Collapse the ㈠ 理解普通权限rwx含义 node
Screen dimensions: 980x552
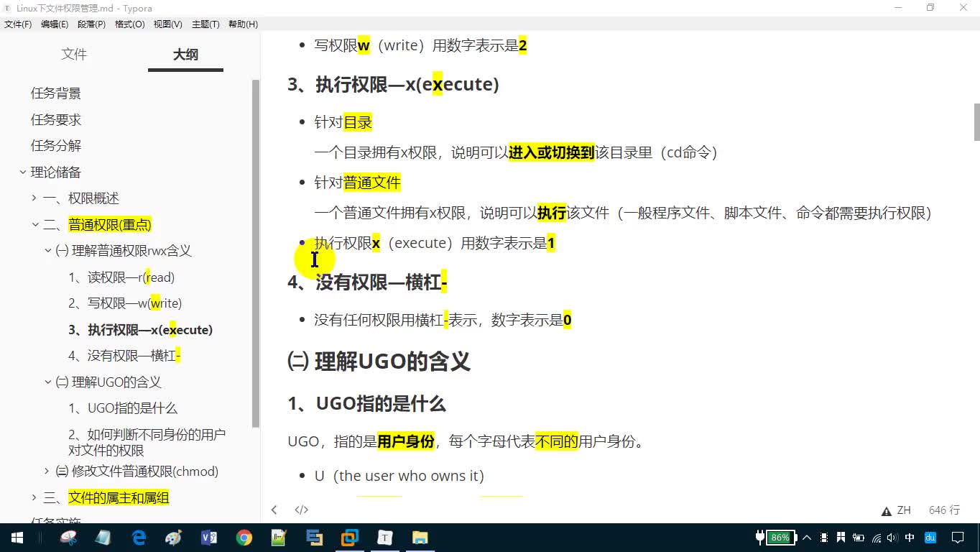pyautogui.click(x=48, y=250)
